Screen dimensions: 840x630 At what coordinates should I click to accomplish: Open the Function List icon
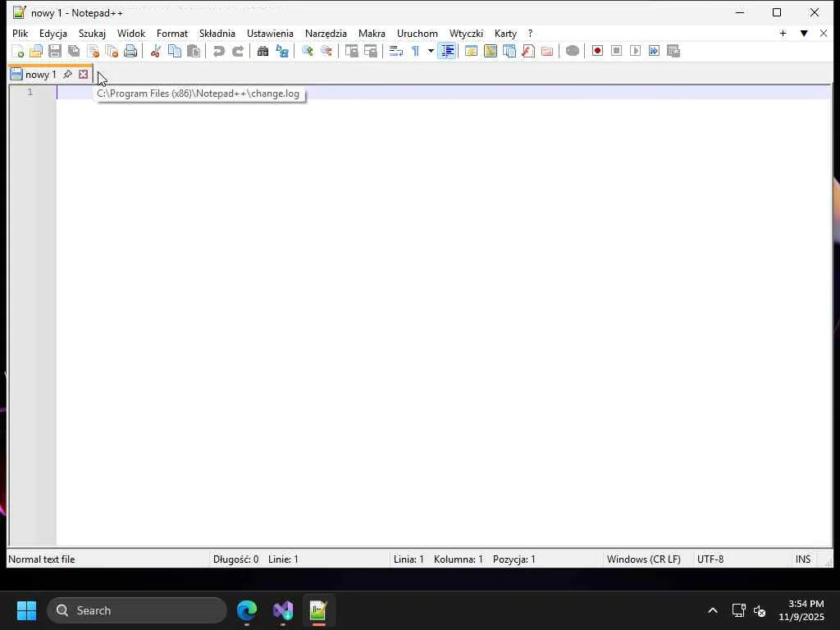pyautogui.click(x=528, y=52)
